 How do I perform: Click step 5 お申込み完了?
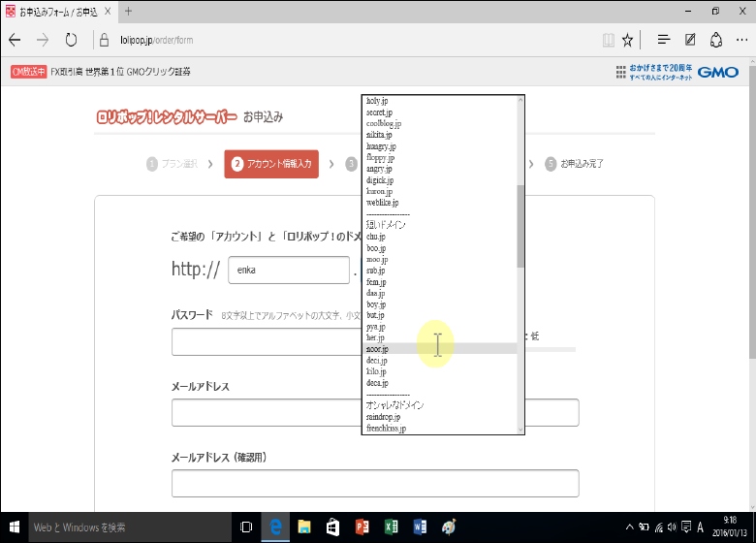(575, 164)
